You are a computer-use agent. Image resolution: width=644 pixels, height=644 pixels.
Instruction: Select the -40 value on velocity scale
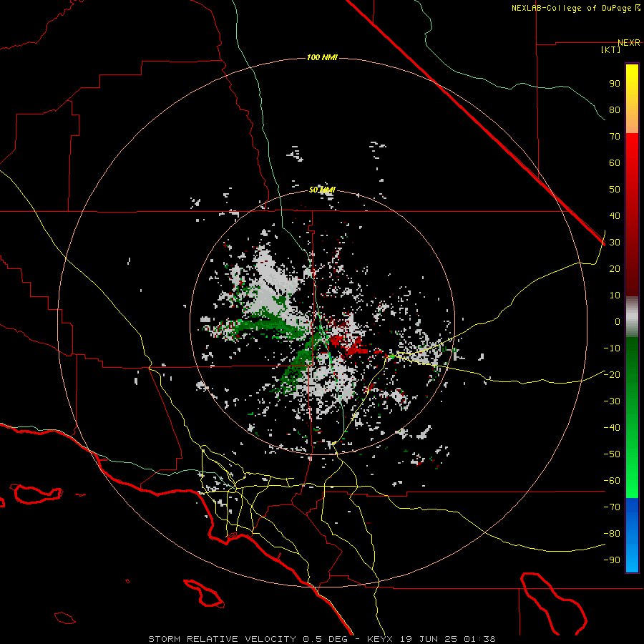[612, 428]
